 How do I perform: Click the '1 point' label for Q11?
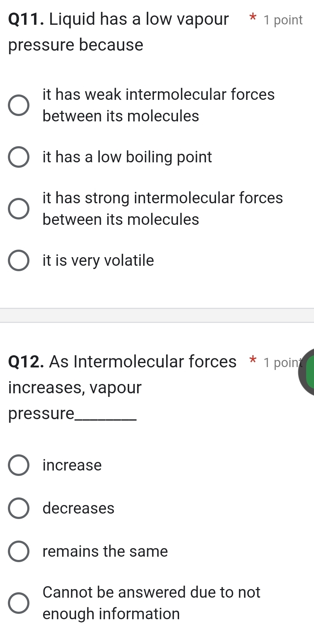tap(283, 20)
